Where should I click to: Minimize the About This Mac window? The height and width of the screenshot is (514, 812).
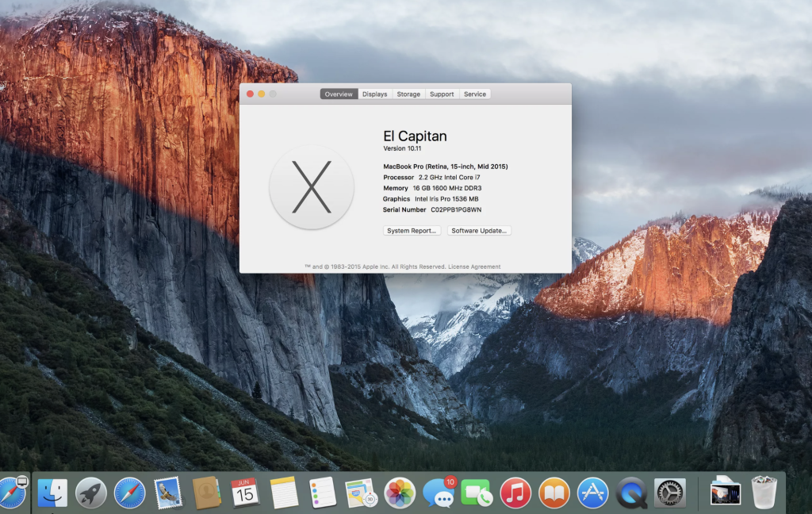coord(262,94)
